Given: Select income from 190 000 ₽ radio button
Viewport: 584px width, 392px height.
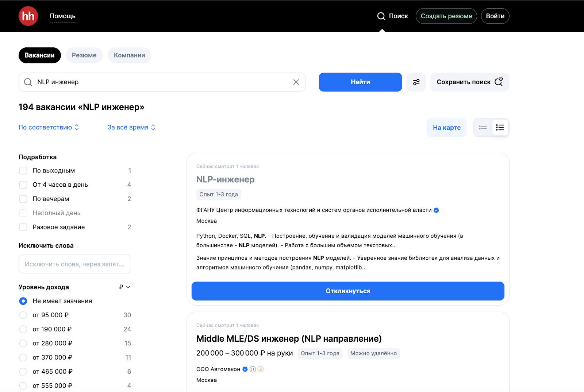Looking at the screenshot, I should click(23, 329).
